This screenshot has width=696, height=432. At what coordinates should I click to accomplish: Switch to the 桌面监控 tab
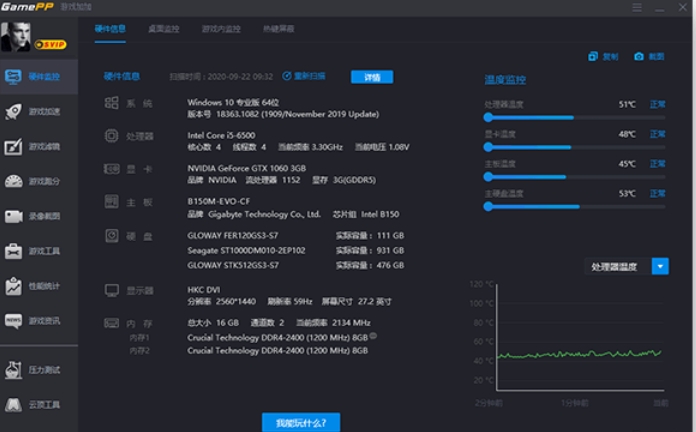[163, 29]
